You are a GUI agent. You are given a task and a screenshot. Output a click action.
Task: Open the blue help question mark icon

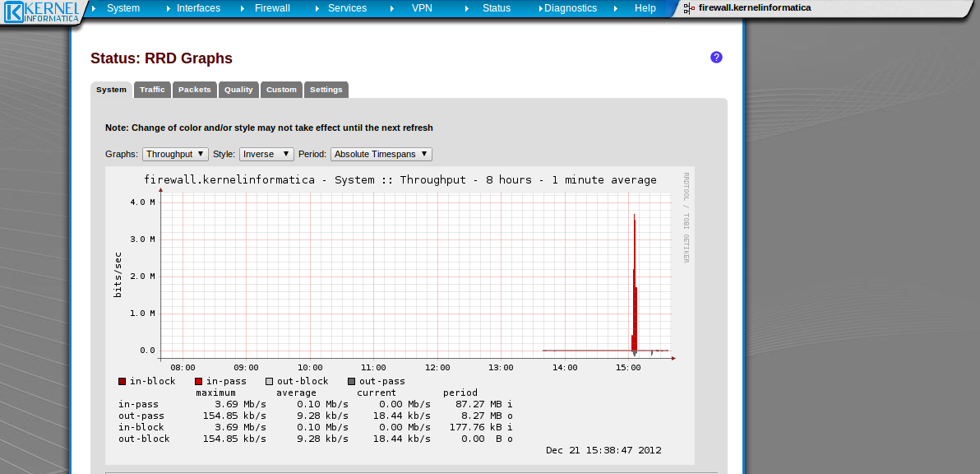tap(716, 58)
